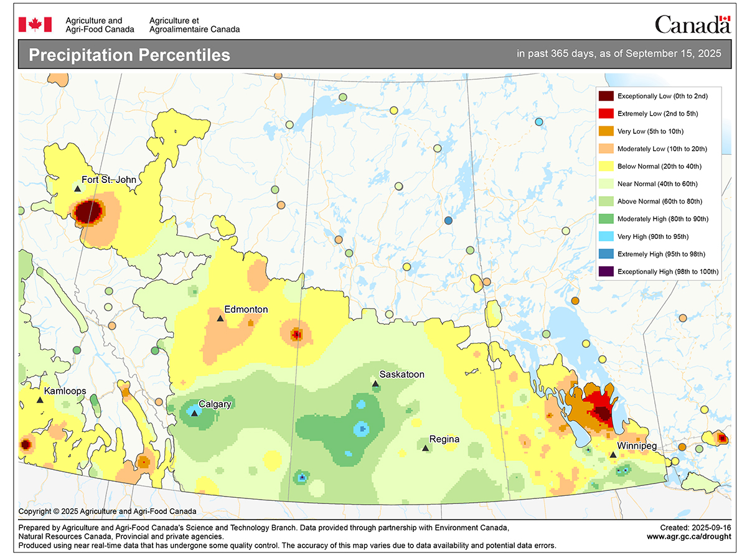The height and width of the screenshot is (560, 747).
Task: Select the Regina city marker
Action: (x=426, y=448)
